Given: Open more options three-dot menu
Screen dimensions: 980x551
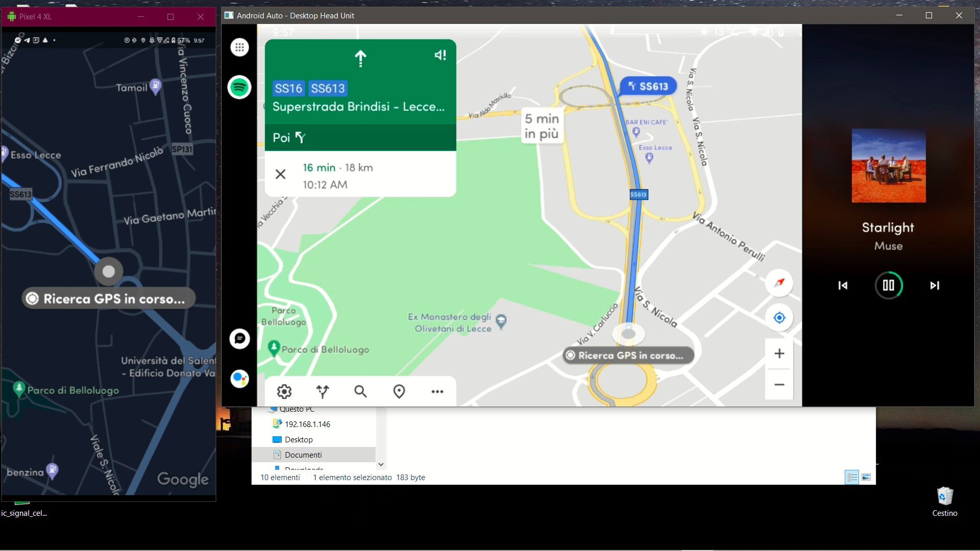Looking at the screenshot, I should pos(437,391).
